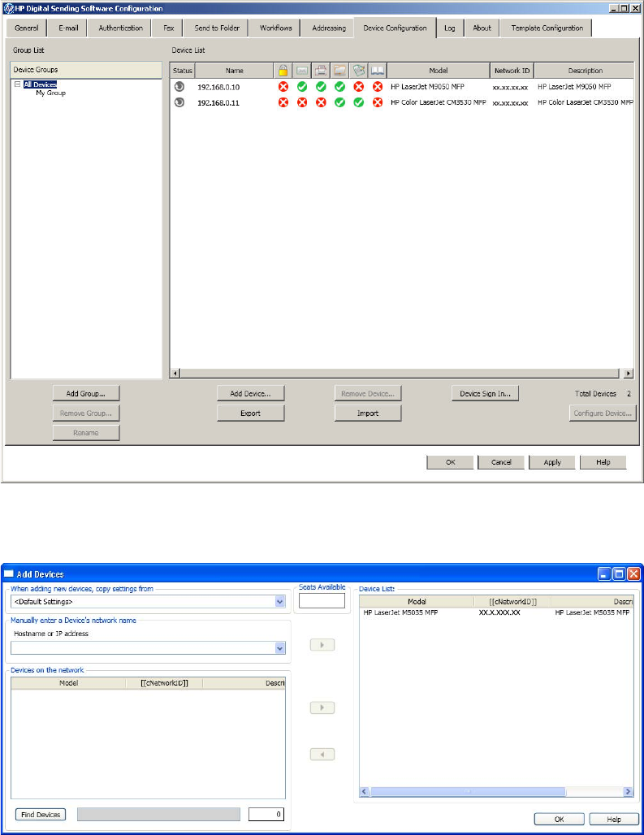Click HP logo in Digital Sending title bar
Viewport: 644px width, 835px height.
point(8,8)
